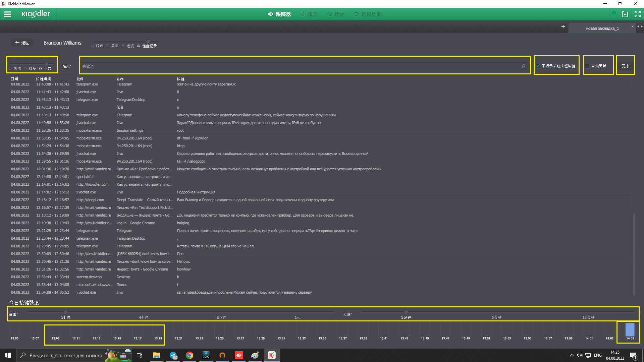Select the 屏幕 screen view mode
644x362 pixels.
(112, 46)
